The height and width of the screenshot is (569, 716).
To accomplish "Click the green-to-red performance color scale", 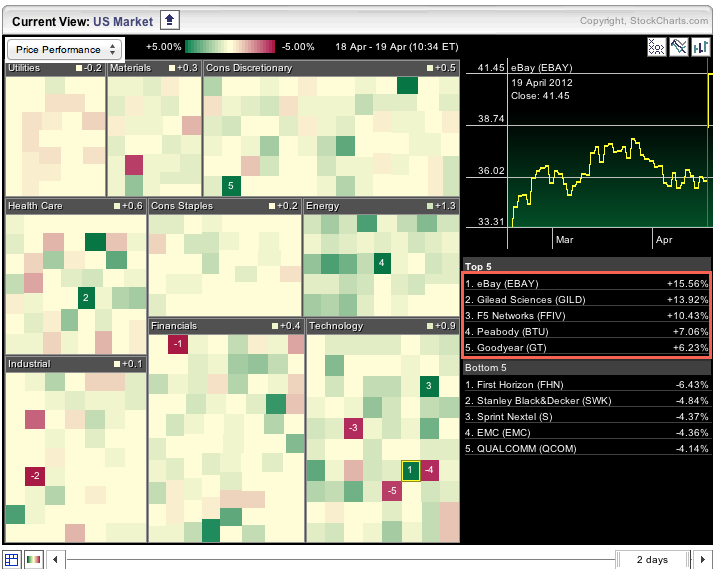I will click(230, 47).
